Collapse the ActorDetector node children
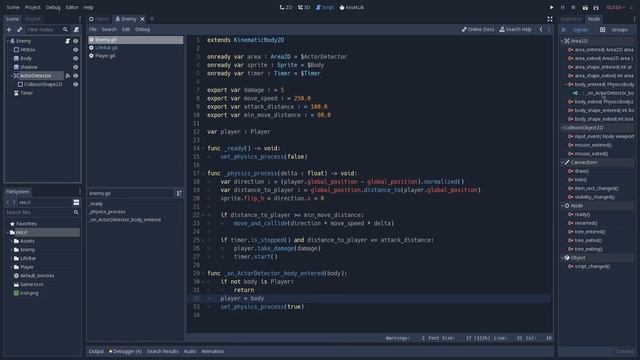Image resolution: width=640 pixels, height=360 pixels. pyautogui.click(x=11, y=76)
